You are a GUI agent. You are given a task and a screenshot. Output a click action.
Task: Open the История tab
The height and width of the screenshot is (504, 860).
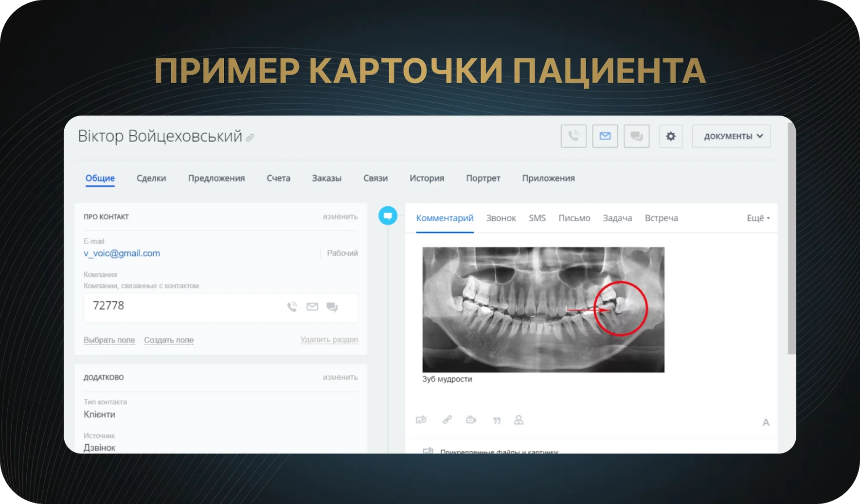(427, 178)
